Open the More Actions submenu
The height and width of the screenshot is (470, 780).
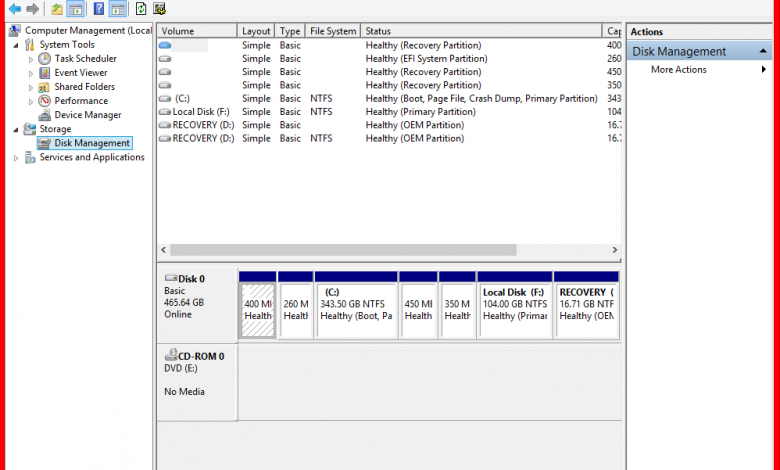[x=700, y=70]
